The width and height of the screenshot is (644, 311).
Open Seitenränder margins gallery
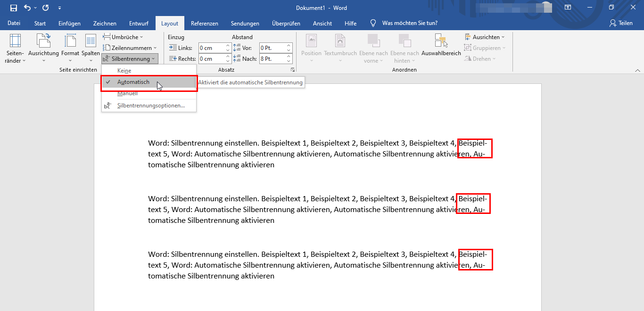coord(15,49)
